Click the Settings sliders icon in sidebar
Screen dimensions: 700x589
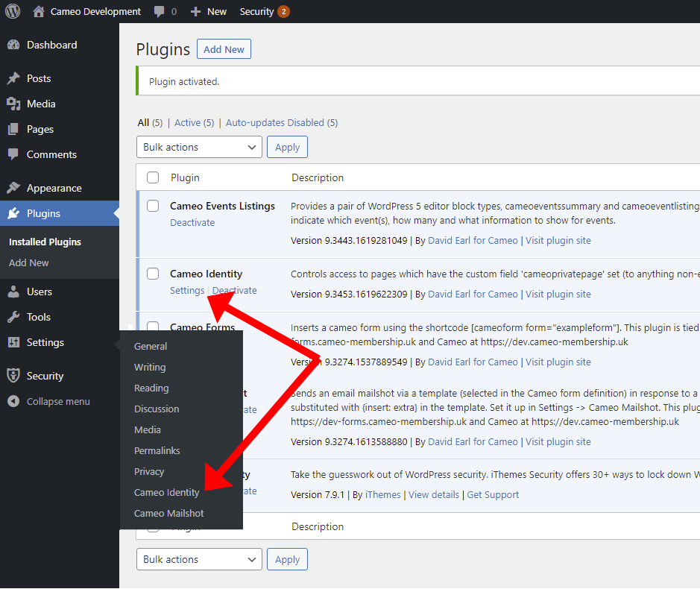coord(13,342)
